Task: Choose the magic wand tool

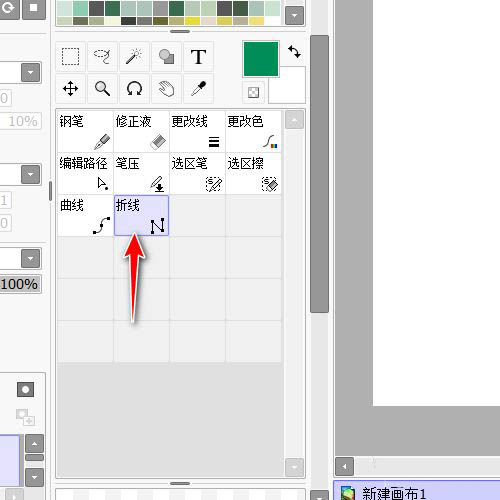Action: (x=134, y=57)
